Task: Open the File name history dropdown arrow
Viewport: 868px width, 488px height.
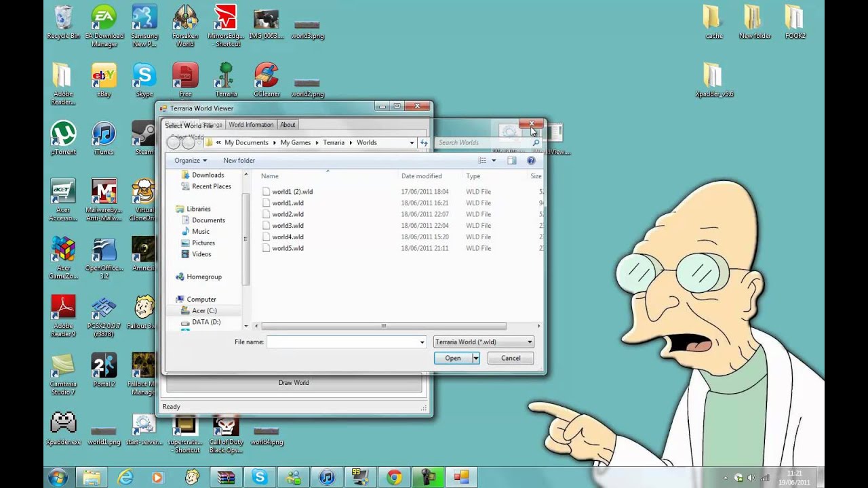Action: click(x=422, y=342)
